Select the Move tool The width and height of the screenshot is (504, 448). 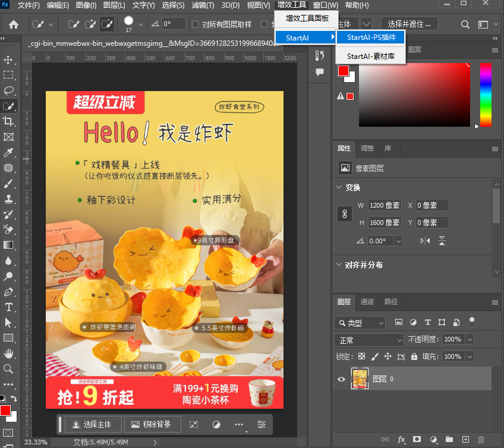pyautogui.click(x=8, y=60)
